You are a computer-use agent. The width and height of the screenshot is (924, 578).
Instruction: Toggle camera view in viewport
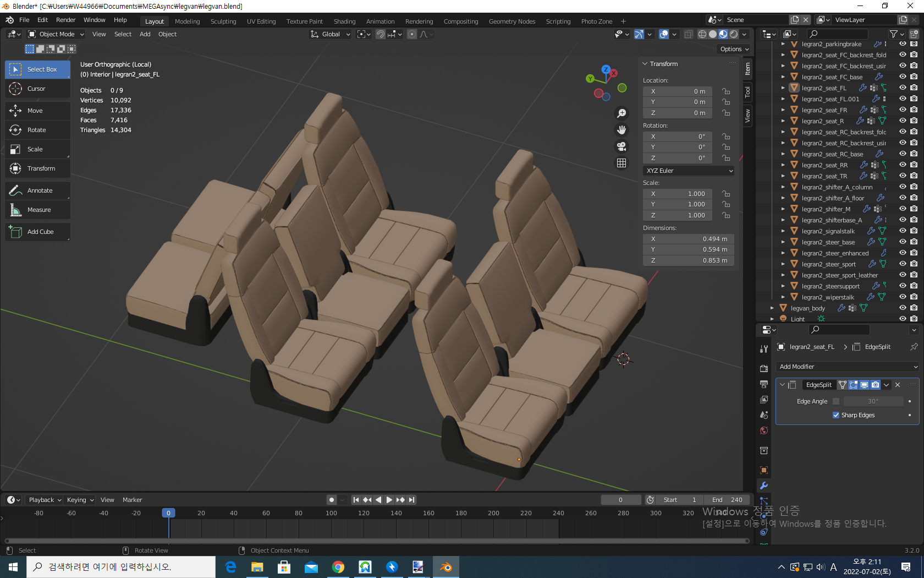(x=621, y=146)
